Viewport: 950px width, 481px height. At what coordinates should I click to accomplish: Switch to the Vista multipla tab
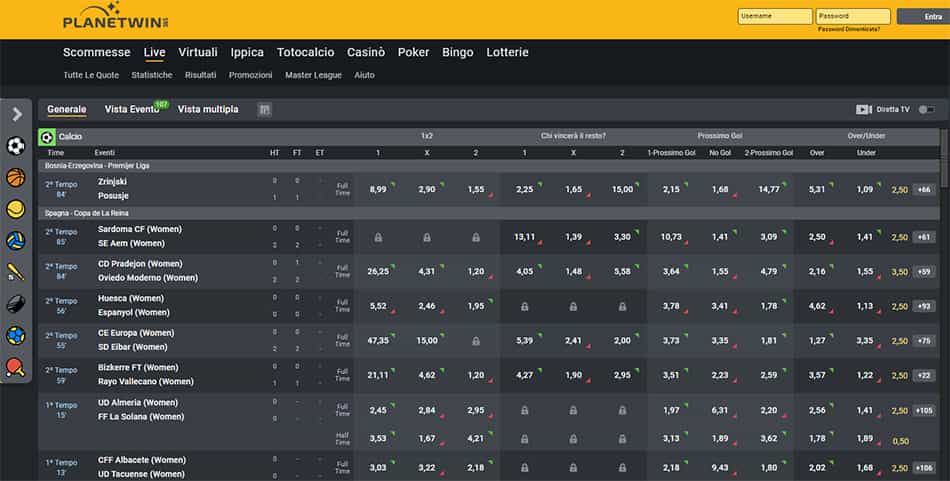(x=208, y=110)
